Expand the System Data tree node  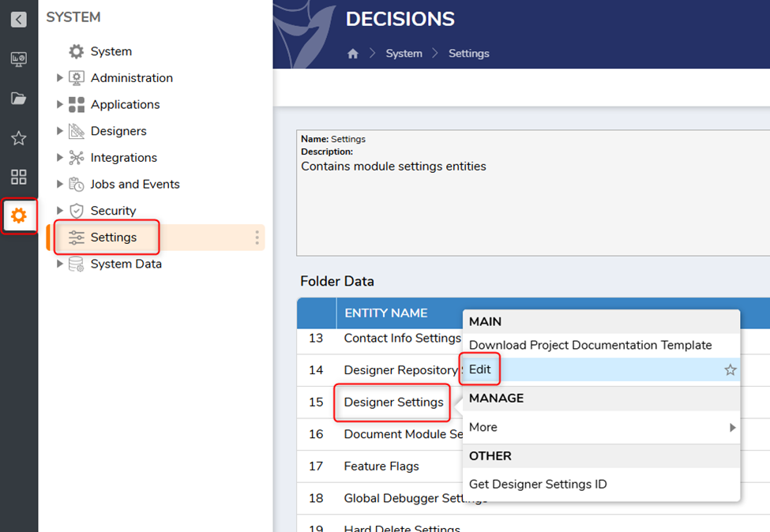pyautogui.click(x=60, y=264)
